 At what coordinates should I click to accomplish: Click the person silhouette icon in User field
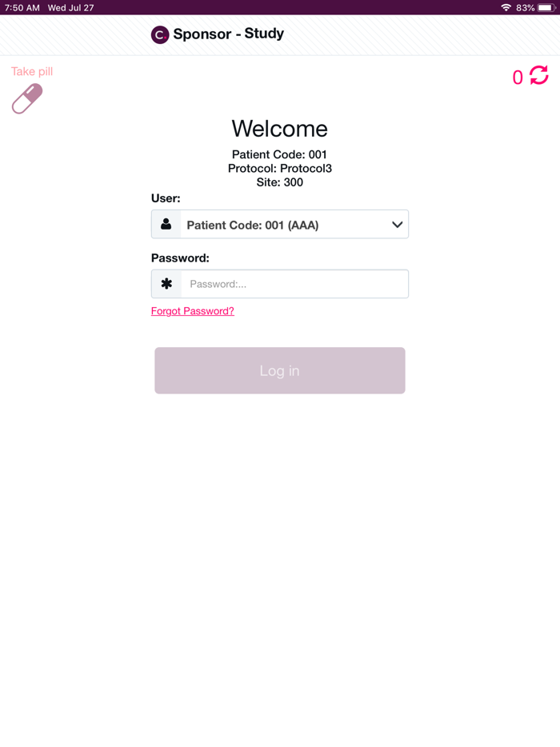166,224
